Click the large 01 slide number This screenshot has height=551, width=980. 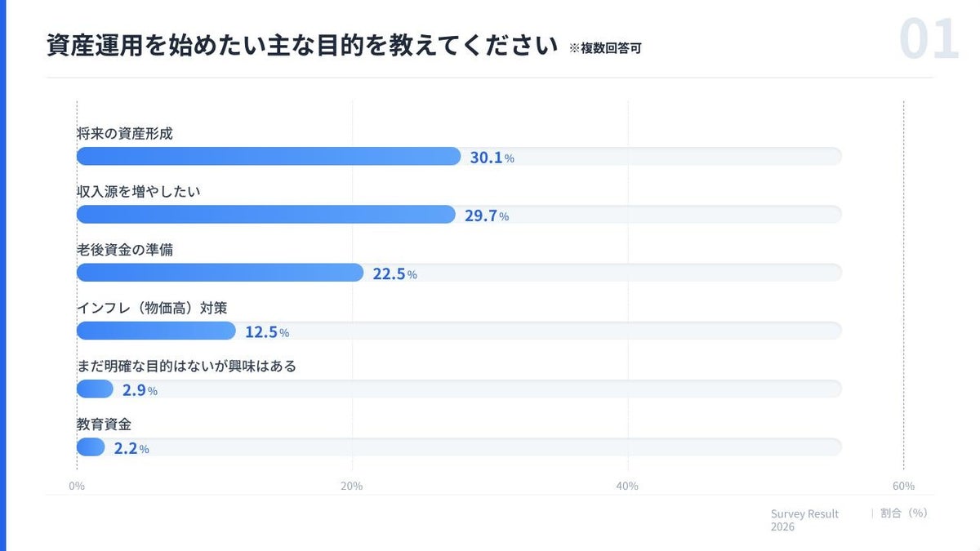coord(929,39)
